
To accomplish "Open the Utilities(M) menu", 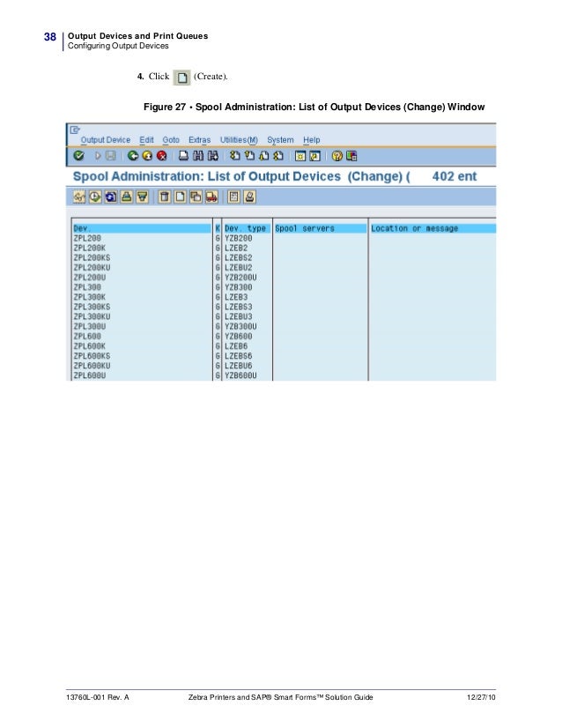I will [239, 140].
